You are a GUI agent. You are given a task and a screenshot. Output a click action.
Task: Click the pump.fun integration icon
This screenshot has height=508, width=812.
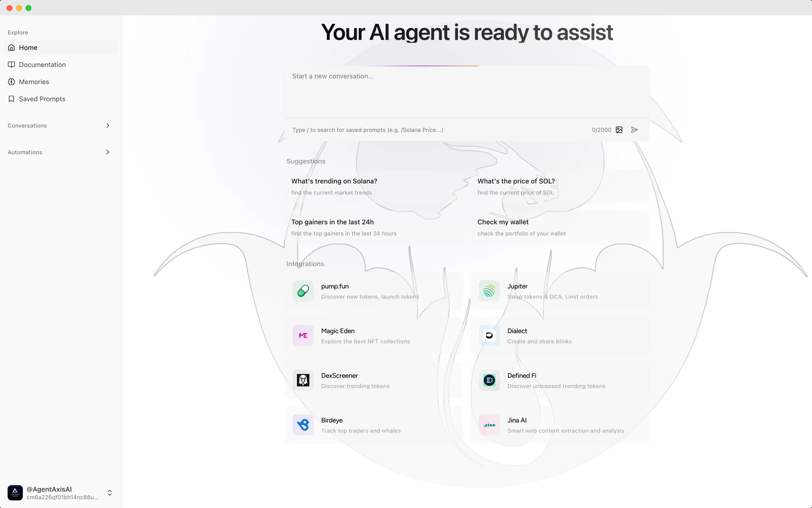coord(303,291)
